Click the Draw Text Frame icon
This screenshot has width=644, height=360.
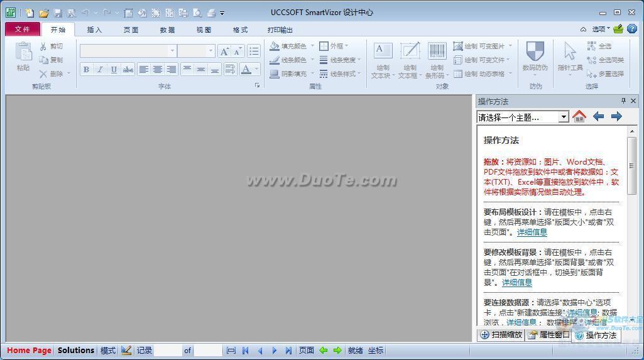(x=410, y=51)
